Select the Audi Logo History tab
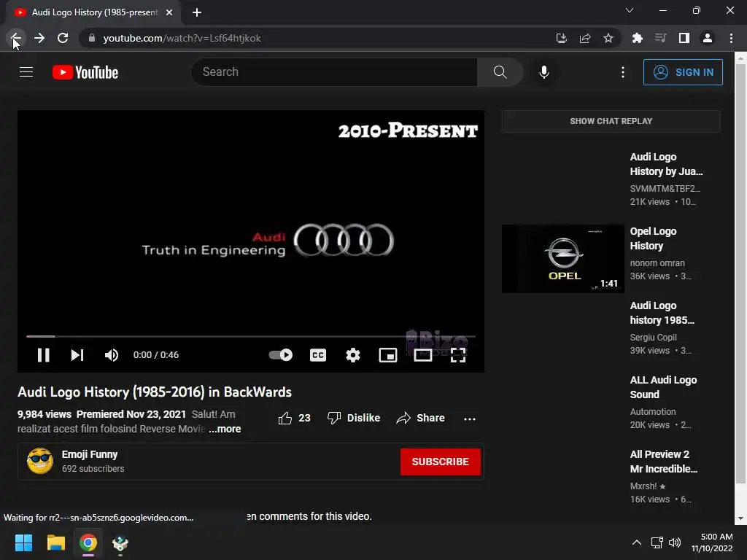The image size is (747, 560). point(93,12)
